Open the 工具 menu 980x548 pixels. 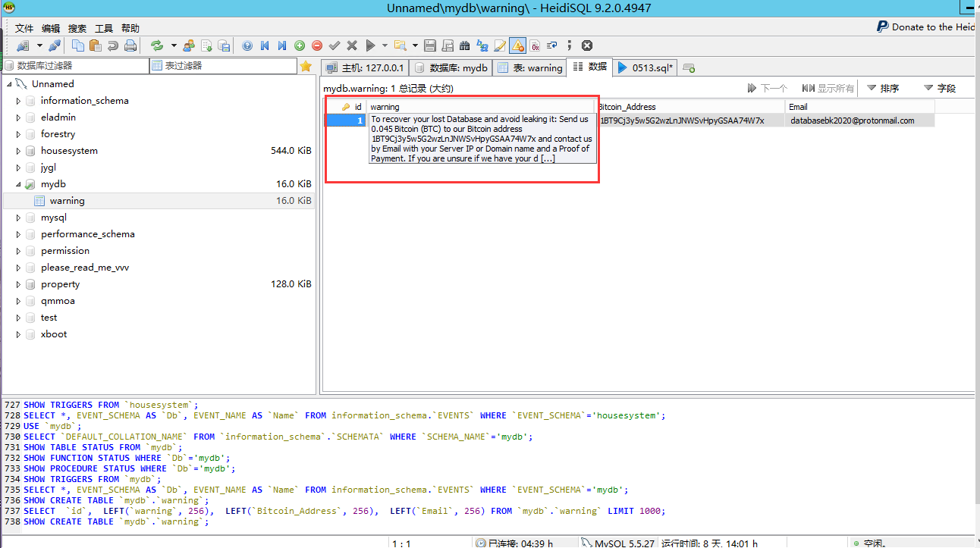104,28
